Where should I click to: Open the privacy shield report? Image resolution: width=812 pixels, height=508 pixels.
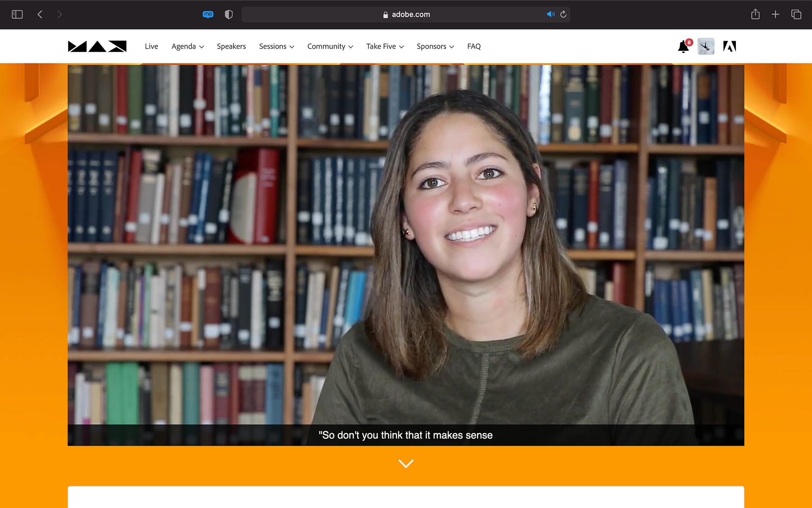click(x=229, y=14)
